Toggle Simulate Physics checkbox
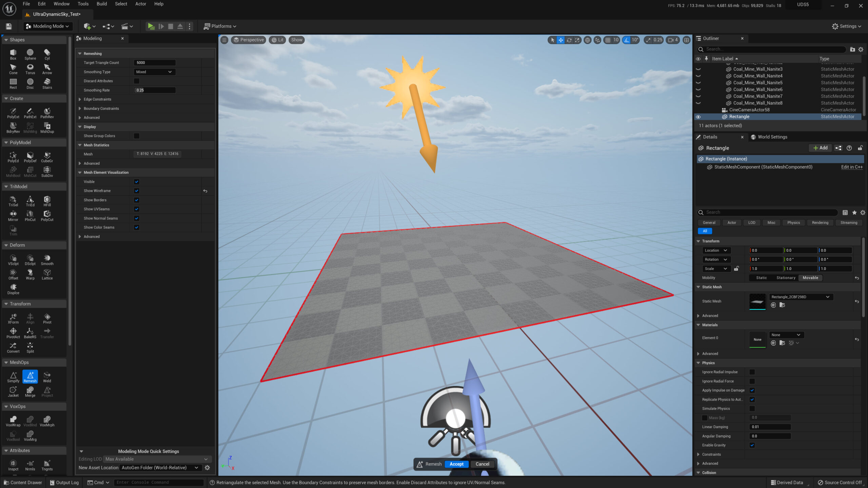This screenshot has width=868, height=488. pos(752,409)
